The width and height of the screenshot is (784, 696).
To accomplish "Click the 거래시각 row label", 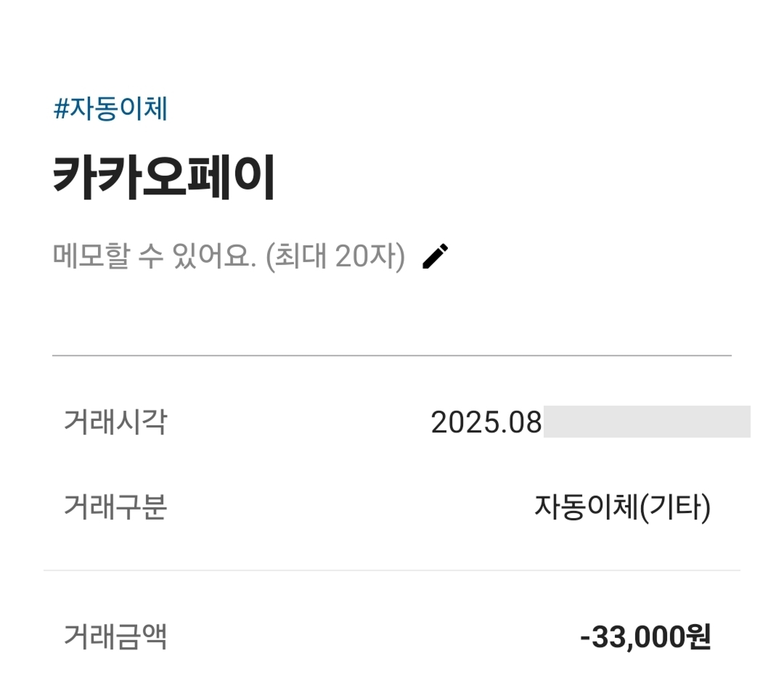I will [115, 422].
